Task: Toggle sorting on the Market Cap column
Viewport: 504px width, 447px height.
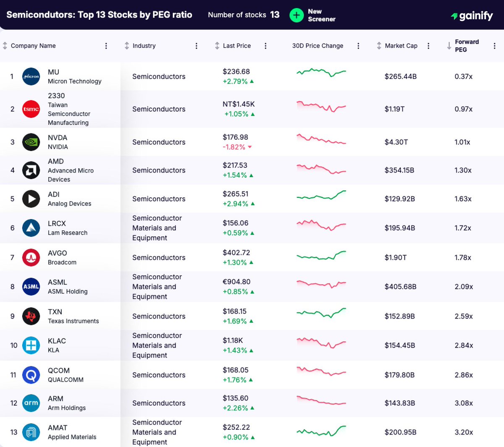Action: coord(378,46)
